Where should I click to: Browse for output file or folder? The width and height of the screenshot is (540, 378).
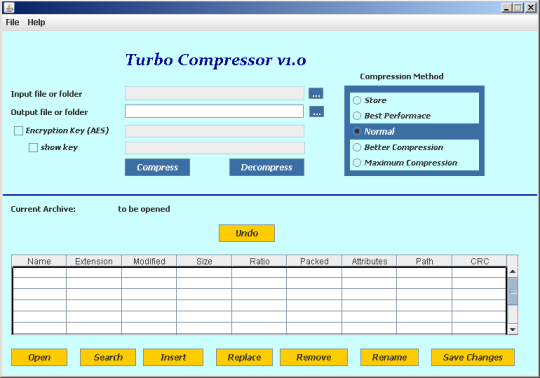click(x=316, y=112)
